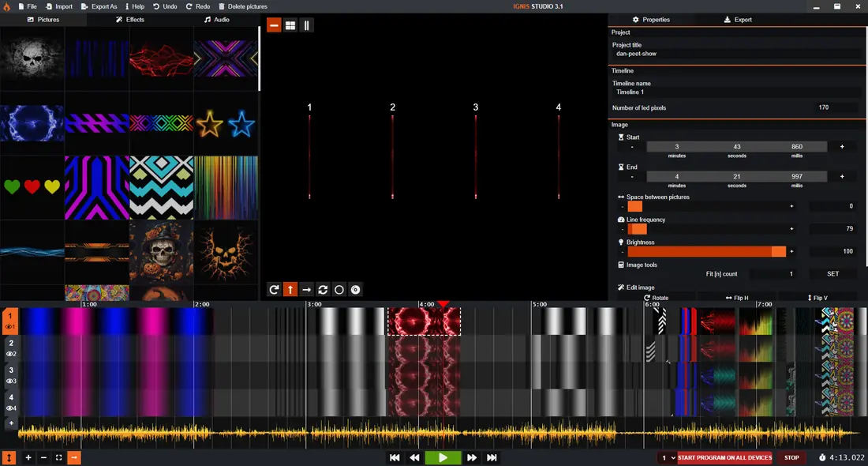The height and width of the screenshot is (466, 868).
Task: Fit the timeline to screen icon
Action: point(58,457)
